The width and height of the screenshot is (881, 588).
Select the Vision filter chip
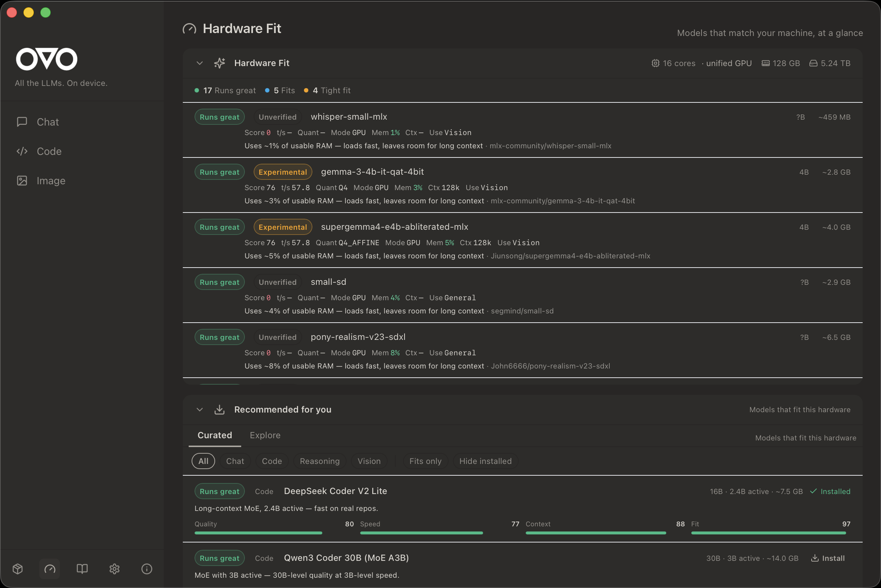369,461
